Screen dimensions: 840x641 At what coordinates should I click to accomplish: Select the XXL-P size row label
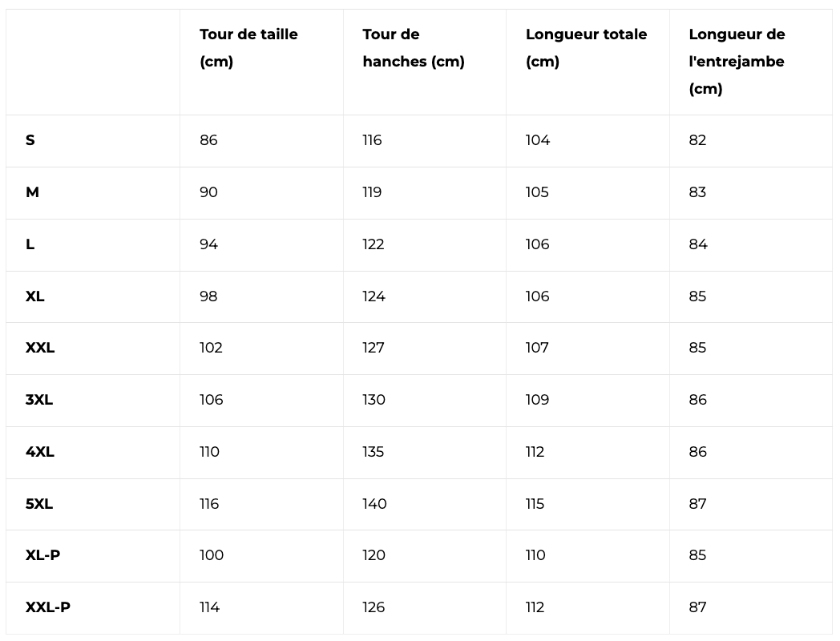click(48, 607)
